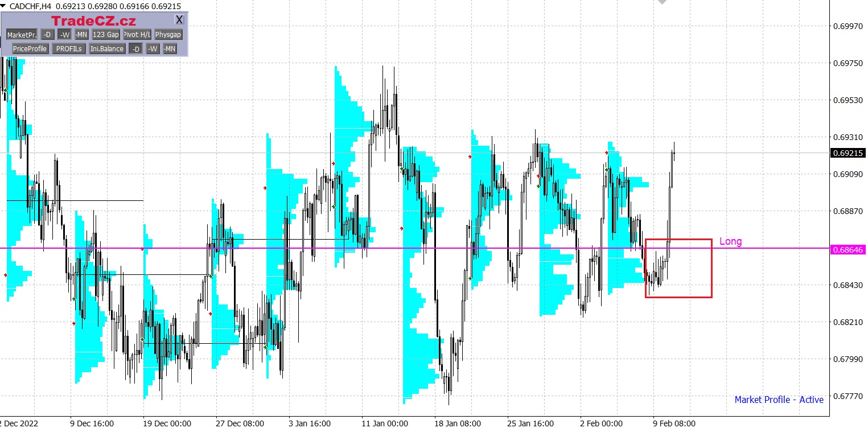Toggle the MarketPr. button

click(22, 35)
